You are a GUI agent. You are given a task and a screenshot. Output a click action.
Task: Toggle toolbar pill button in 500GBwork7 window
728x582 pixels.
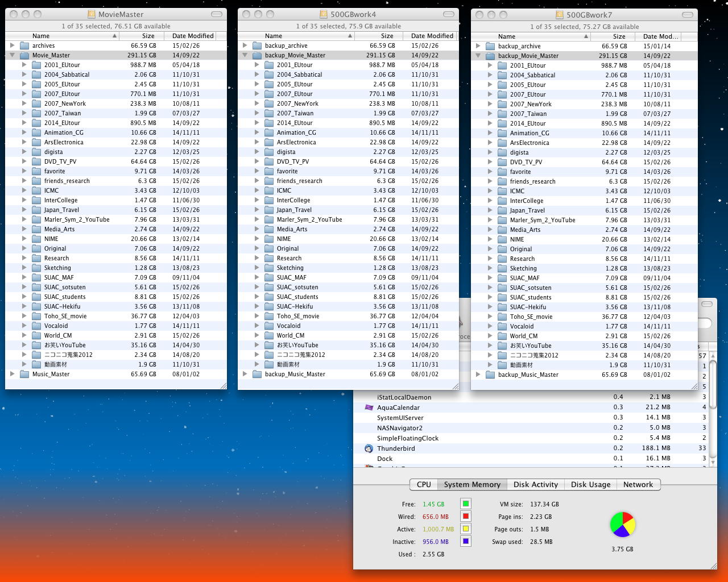pos(689,15)
